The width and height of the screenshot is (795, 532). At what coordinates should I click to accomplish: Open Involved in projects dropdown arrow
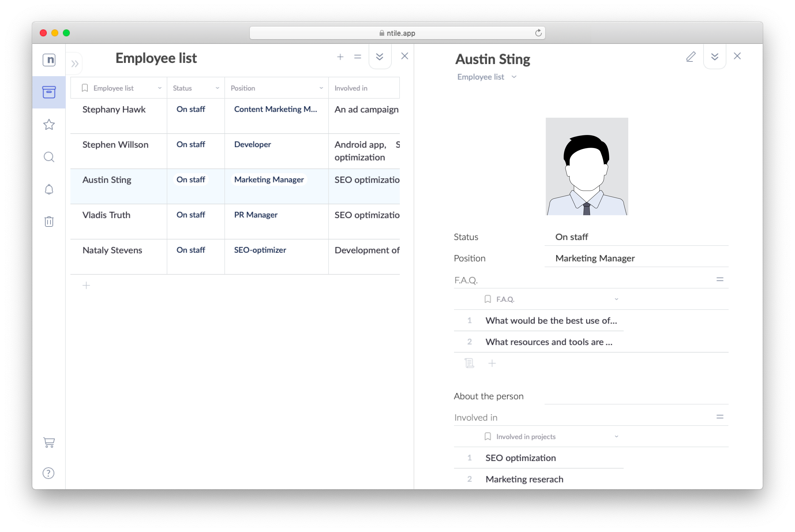(616, 436)
